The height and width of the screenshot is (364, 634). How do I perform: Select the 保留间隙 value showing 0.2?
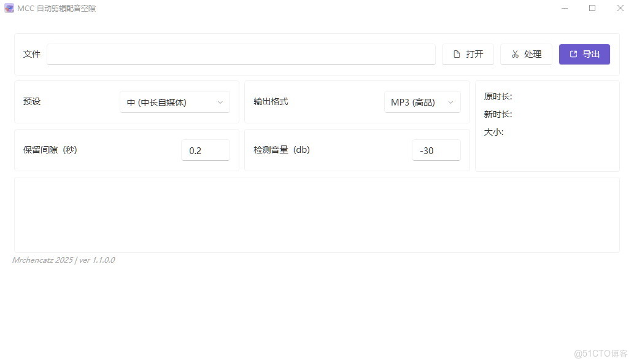pos(206,150)
